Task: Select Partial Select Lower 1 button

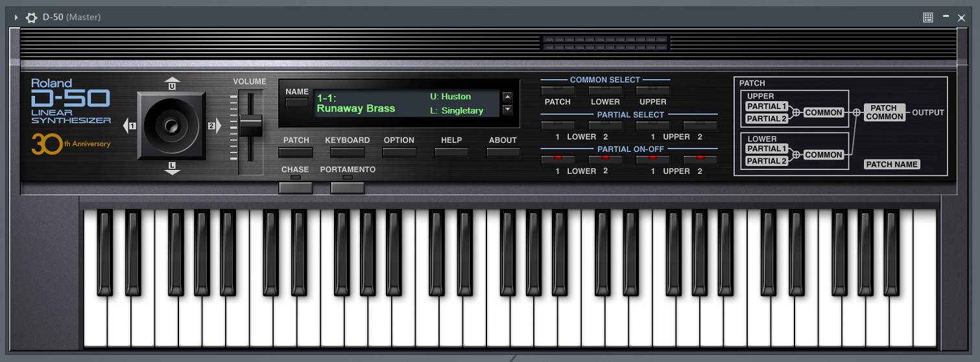Action: point(558,126)
